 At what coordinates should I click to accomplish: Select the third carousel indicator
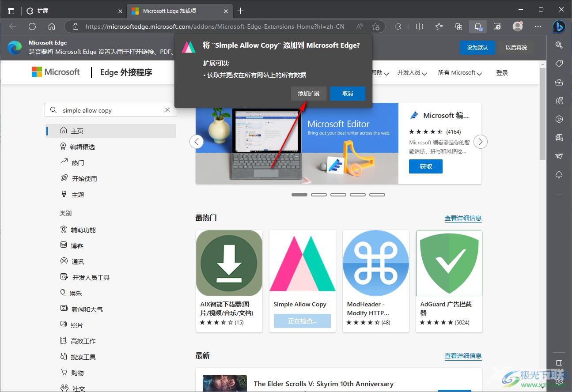click(338, 195)
